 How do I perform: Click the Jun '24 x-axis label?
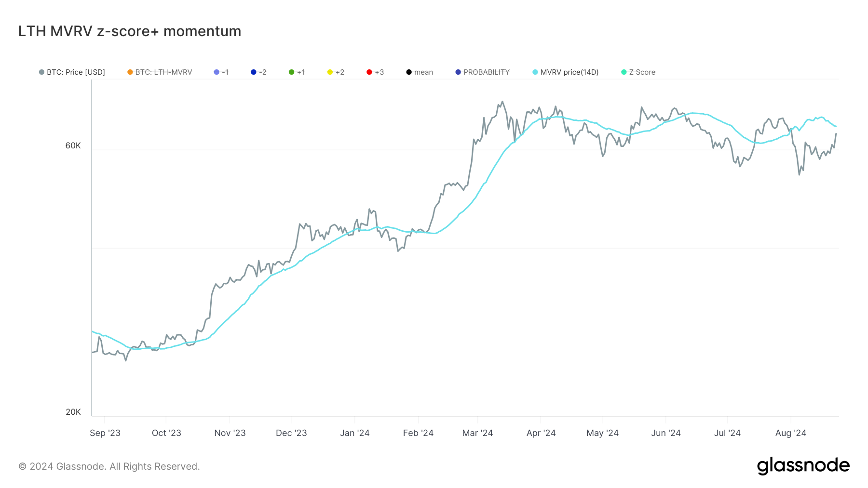coord(666,433)
